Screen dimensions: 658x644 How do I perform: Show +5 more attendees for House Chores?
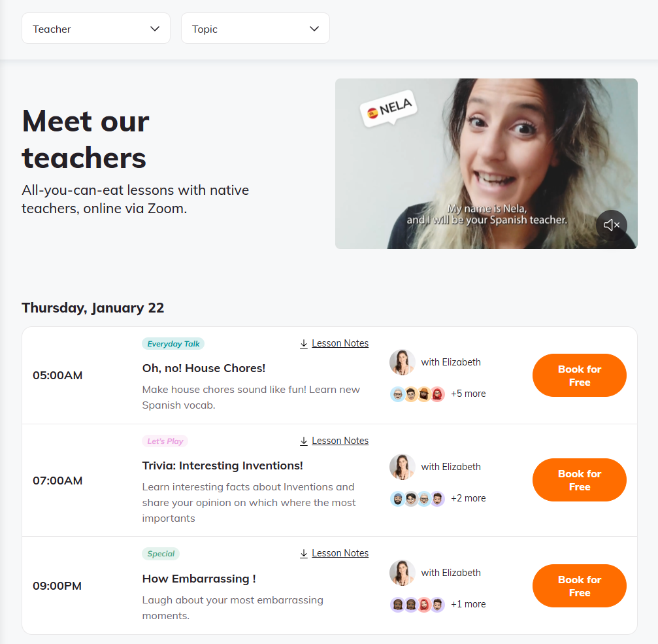[468, 394]
